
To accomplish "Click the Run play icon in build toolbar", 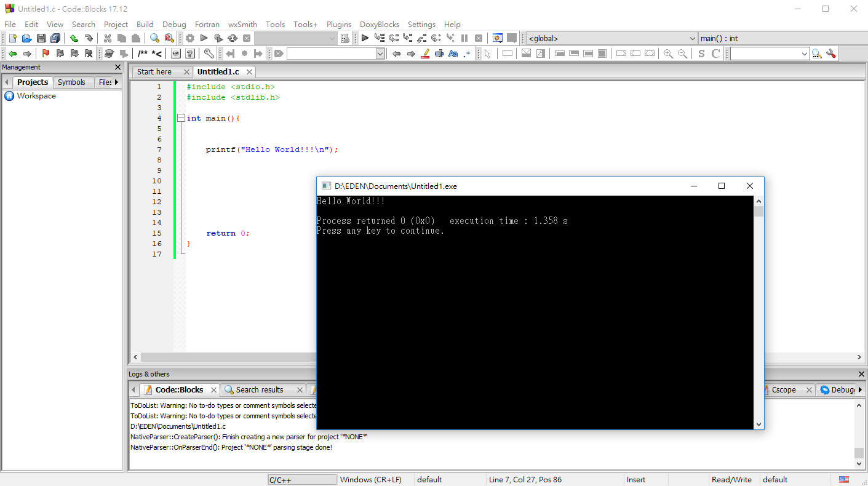I will coord(204,38).
